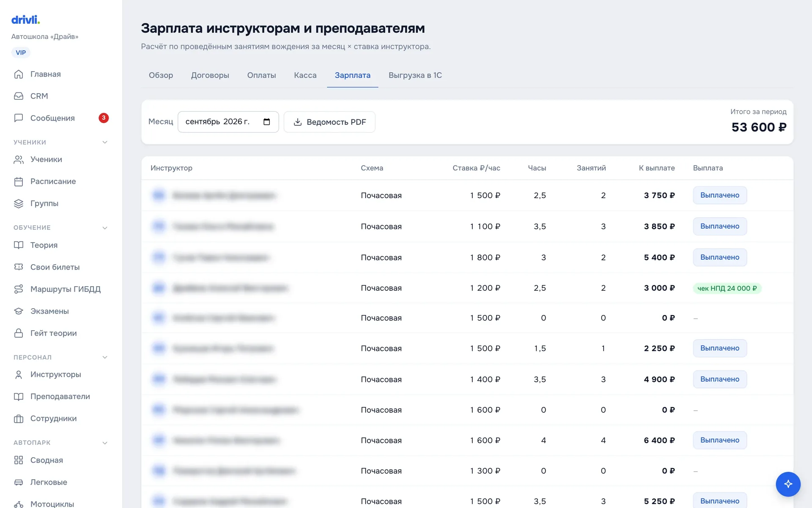Click Автошкола «Драйв» school name
The image size is (812, 508).
pyautogui.click(x=45, y=36)
